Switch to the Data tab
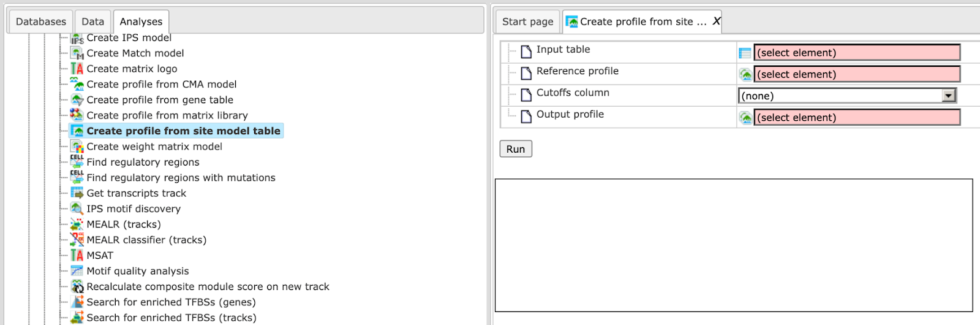This screenshot has height=325, width=980. pos(93,21)
